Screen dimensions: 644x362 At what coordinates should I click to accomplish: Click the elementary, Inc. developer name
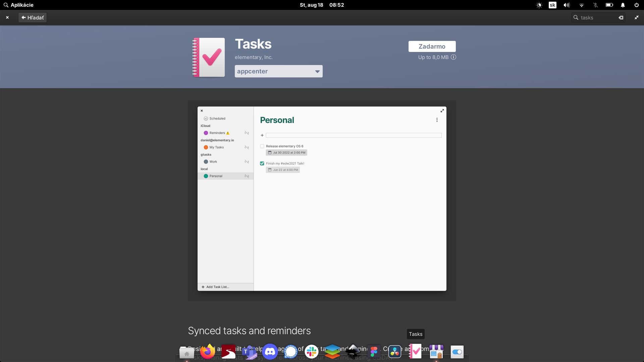(254, 57)
